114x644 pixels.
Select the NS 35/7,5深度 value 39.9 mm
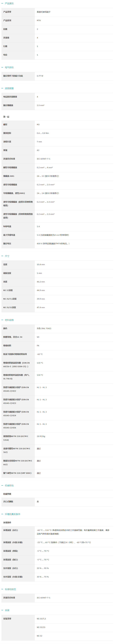[41, 299]
